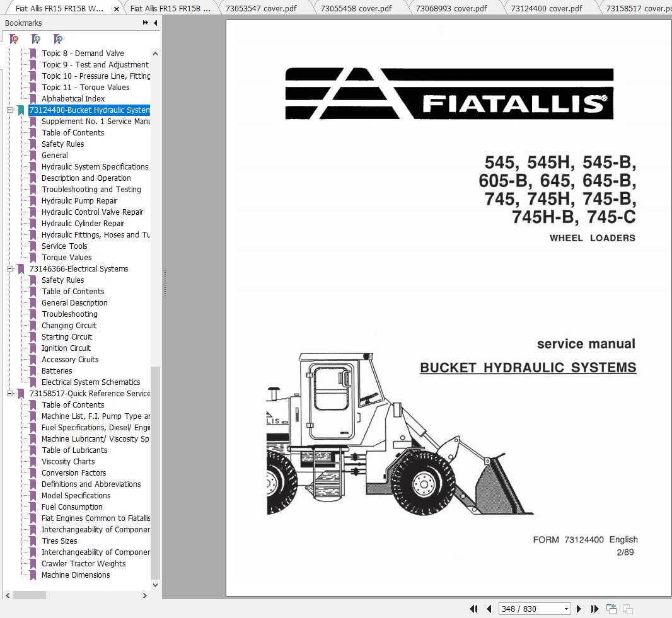Screen dimensions: 672x618
Task: Collapse the 73158517-Quick Reference Service node
Action: (9, 394)
